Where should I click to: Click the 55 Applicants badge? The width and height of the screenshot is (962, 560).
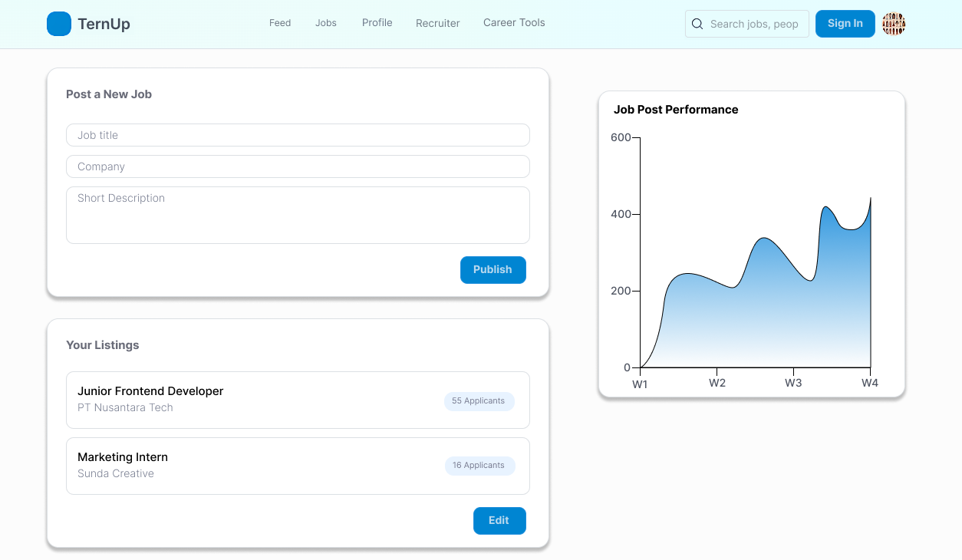point(479,401)
